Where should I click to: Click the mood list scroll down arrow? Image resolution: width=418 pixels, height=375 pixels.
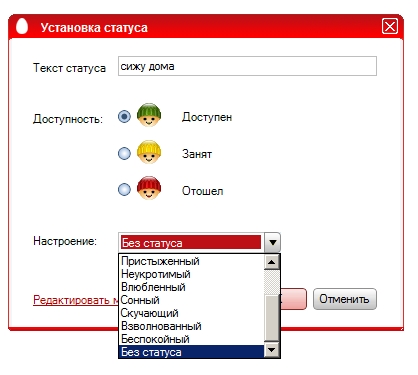271,350
